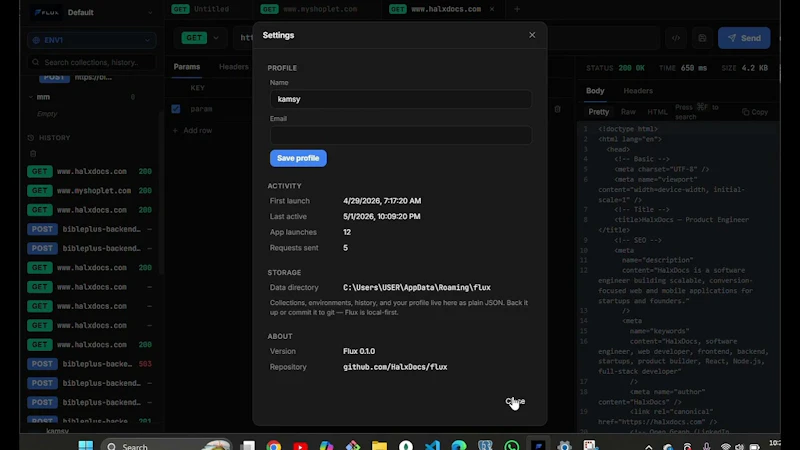Switch response view to Raw
The image size is (800, 450).
[x=628, y=112]
